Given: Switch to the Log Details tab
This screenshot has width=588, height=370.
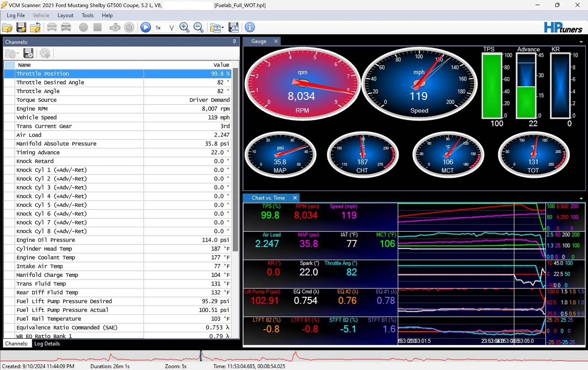Looking at the screenshot, I should pos(47,344).
